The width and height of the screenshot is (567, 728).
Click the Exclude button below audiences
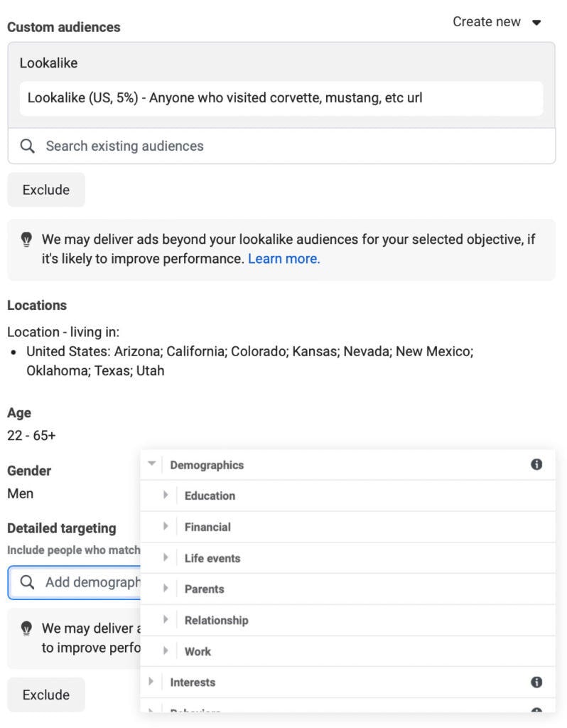pos(45,189)
